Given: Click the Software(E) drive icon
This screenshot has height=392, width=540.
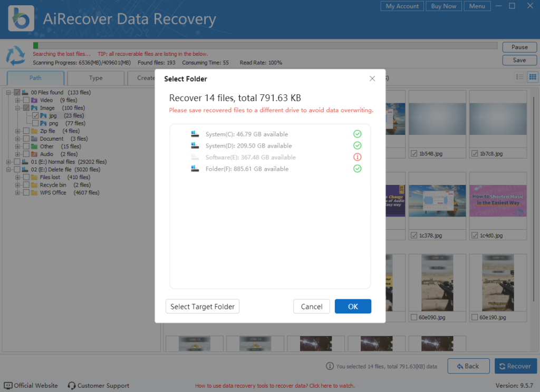Looking at the screenshot, I should coord(195,158).
